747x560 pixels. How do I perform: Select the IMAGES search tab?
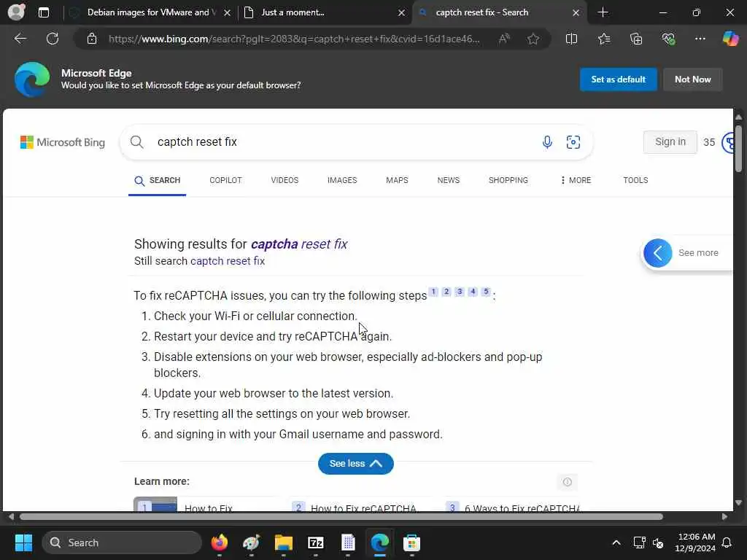[342, 180]
